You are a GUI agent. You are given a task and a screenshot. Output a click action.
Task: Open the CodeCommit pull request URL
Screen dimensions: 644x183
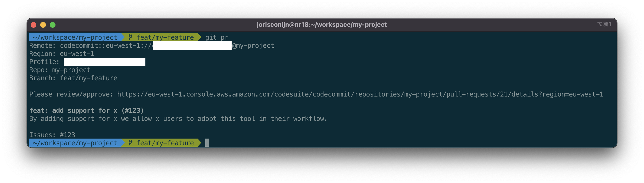point(360,94)
